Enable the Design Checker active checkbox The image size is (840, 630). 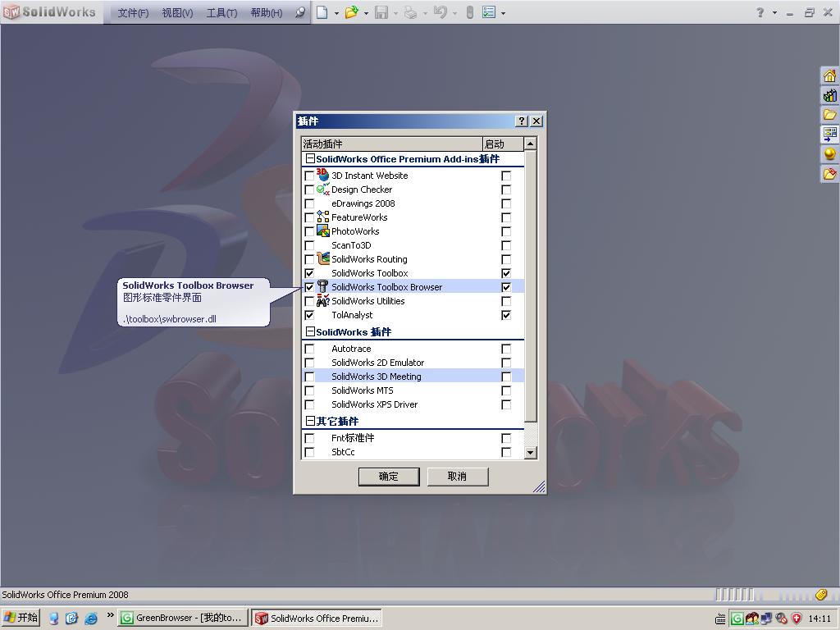[309, 189]
